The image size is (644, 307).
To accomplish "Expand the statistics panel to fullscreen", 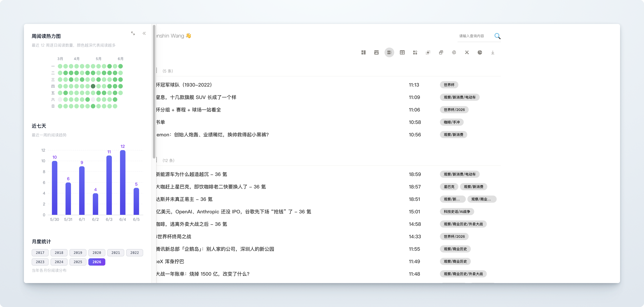I will pyautogui.click(x=133, y=33).
